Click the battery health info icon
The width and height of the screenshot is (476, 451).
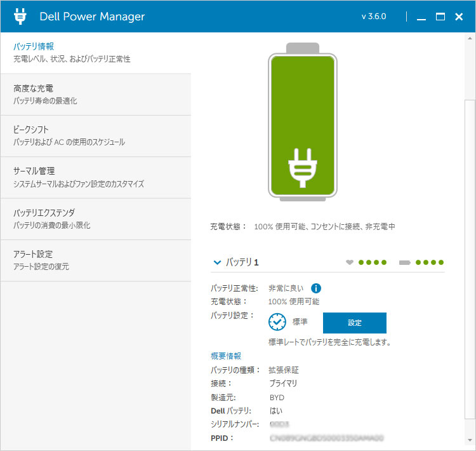(315, 288)
